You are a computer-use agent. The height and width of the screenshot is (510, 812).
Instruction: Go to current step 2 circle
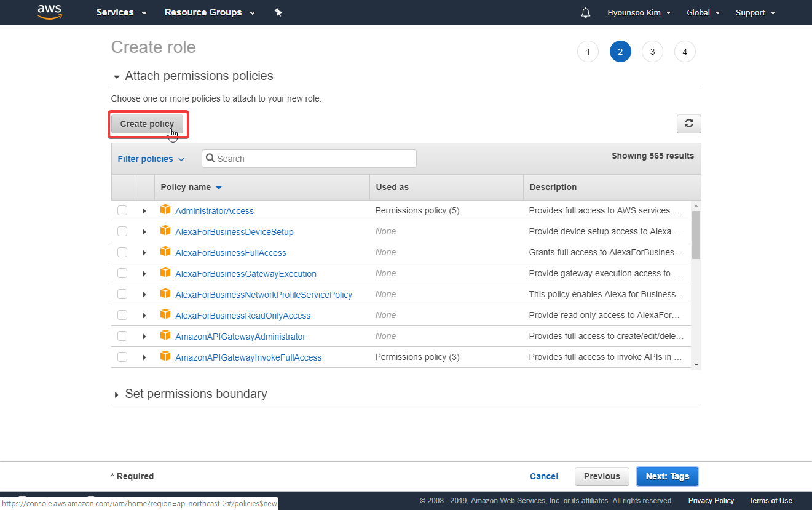[620, 52]
